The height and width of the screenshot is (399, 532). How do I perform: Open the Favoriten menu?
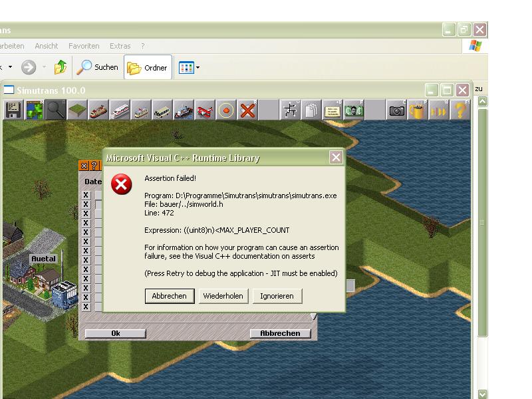(x=84, y=46)
